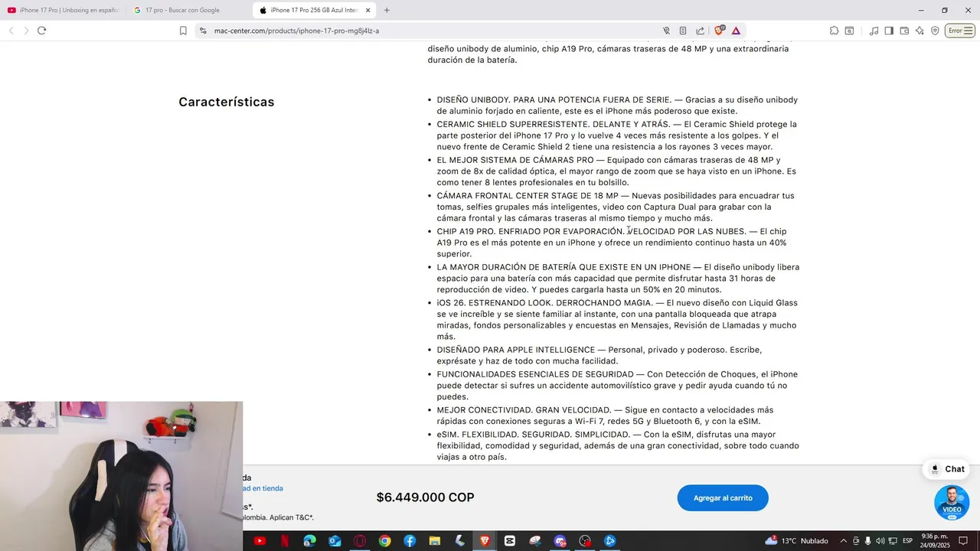Switch to the YouTube Unboxing tab

63,10
